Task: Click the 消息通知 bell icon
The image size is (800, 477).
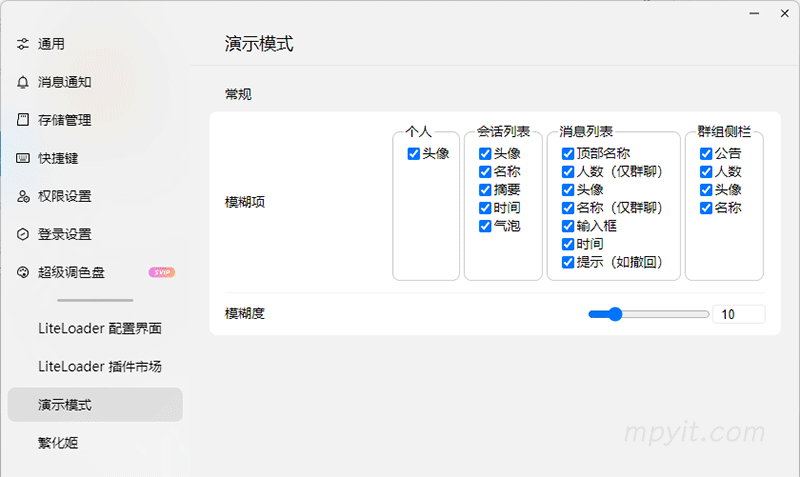Action: pyautogui.click(x=22, y=82)
